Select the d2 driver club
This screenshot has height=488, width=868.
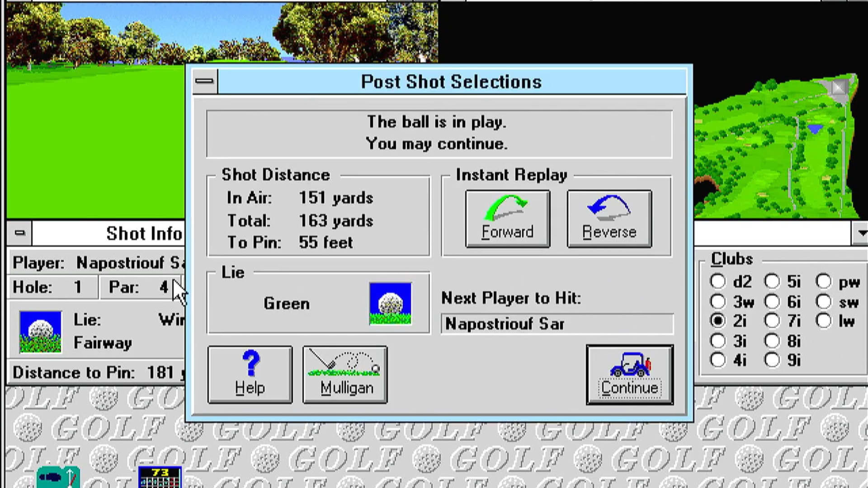coord(717,282)
